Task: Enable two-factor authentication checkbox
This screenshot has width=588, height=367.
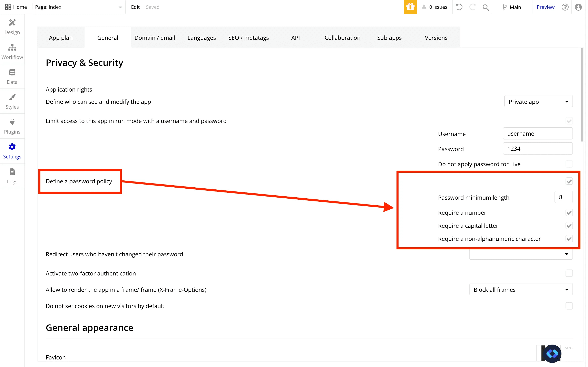Action: pos(569,273)
